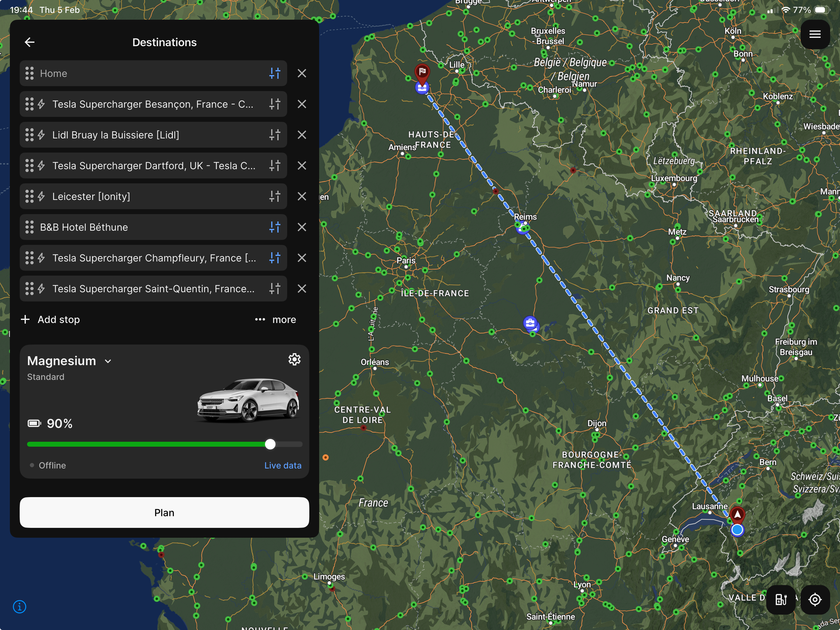Remove the Lidl Bruay la Buissiere stop

(302, 135)
